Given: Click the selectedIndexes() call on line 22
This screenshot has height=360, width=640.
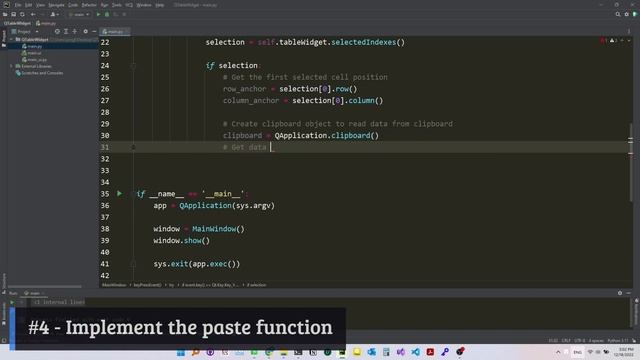Looking at the screenshot, I should (368, 42).
